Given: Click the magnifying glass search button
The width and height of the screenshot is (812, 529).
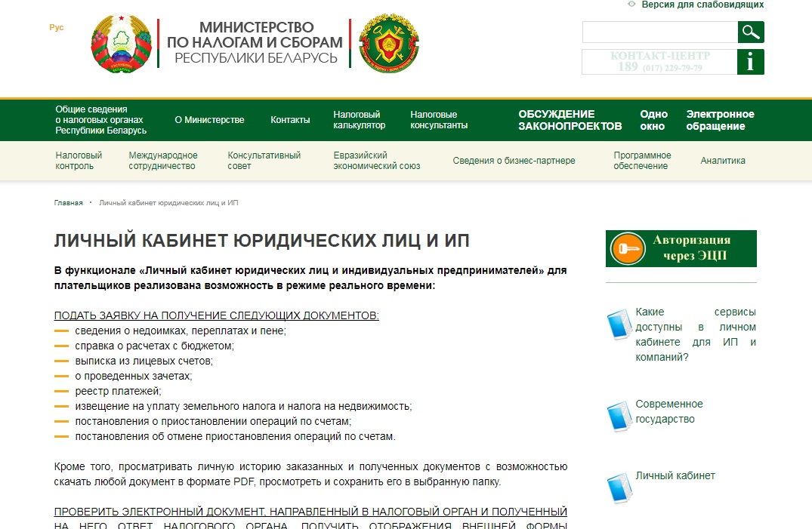Looking at the screenshot, I should pyautogui.click(x=750, y=32).
